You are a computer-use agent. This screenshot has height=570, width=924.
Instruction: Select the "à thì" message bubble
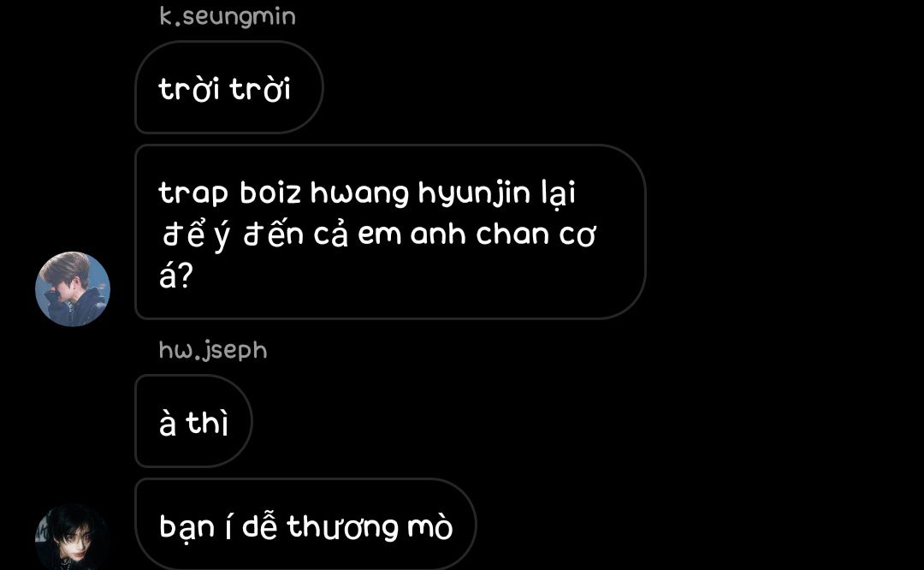[193, 421]
